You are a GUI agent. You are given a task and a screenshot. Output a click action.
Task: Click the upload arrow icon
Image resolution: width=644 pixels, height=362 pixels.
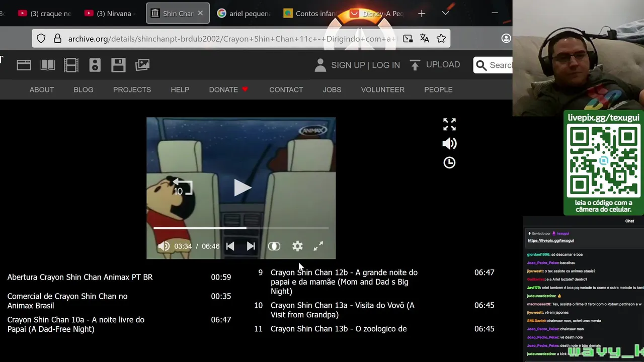pyautogui.click(x=415, y=65)
